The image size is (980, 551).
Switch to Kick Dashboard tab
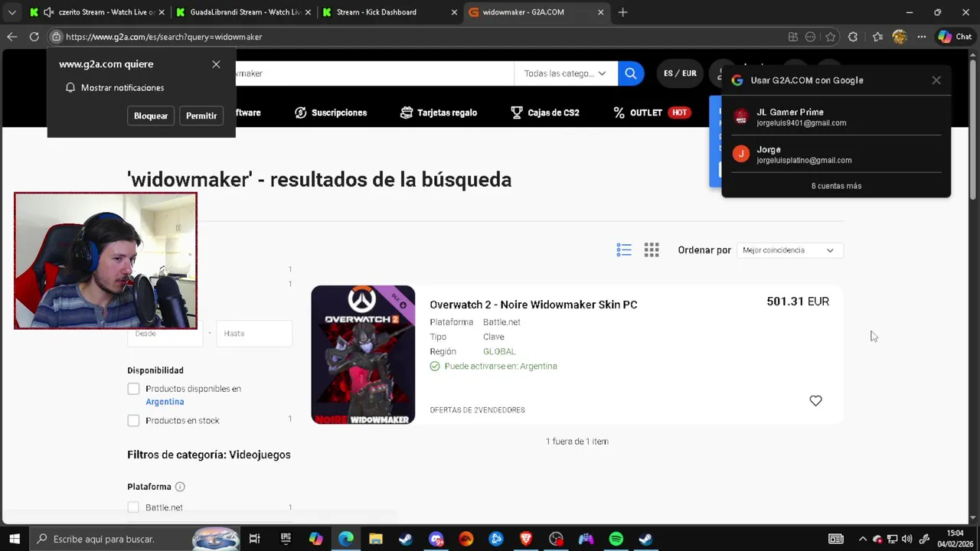pos(390,12)
